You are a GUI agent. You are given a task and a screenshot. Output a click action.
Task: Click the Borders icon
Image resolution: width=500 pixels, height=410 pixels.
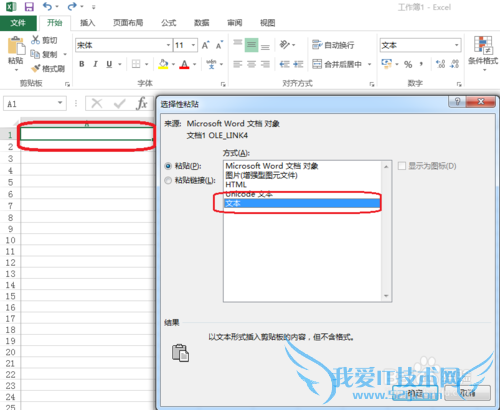coord(136,64)
